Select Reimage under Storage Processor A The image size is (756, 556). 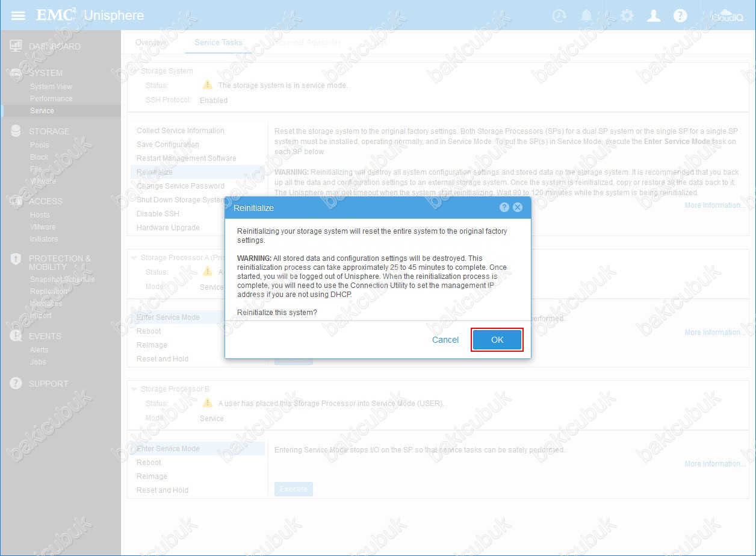pos(152,345)
